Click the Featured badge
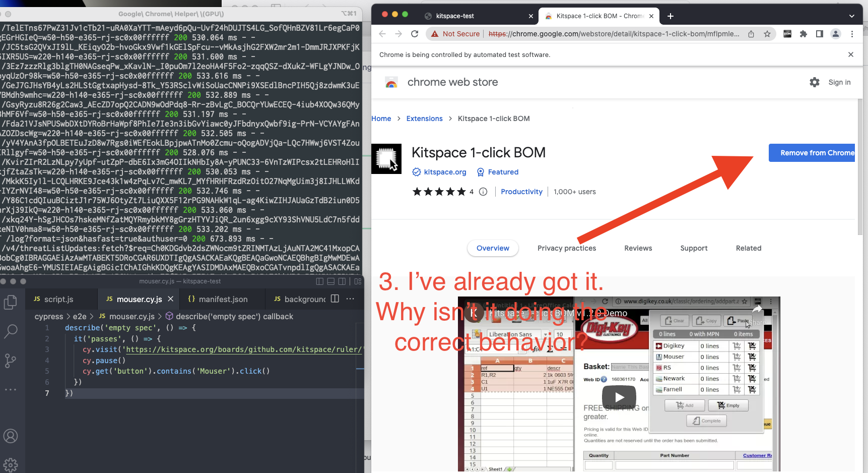 coord(498,172)
